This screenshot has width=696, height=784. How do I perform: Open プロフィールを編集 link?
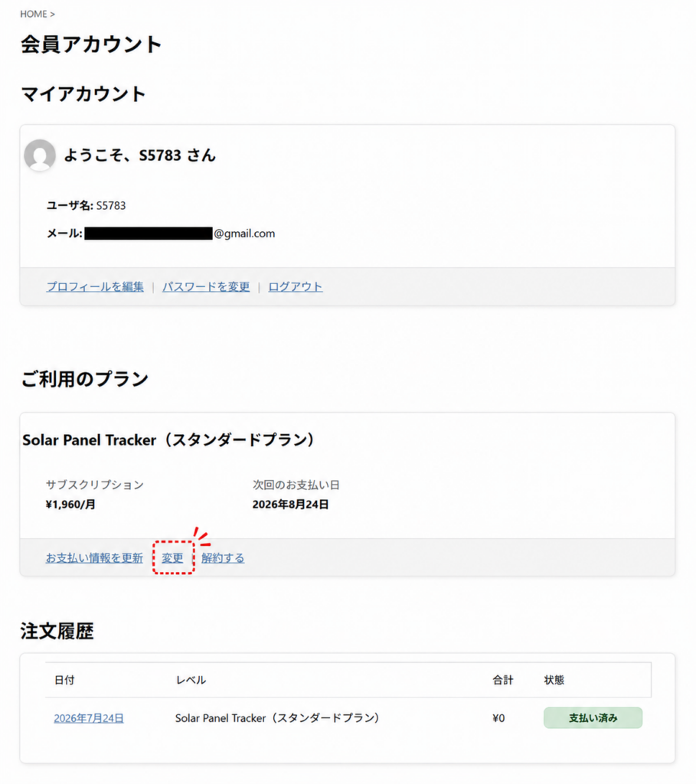95,286
